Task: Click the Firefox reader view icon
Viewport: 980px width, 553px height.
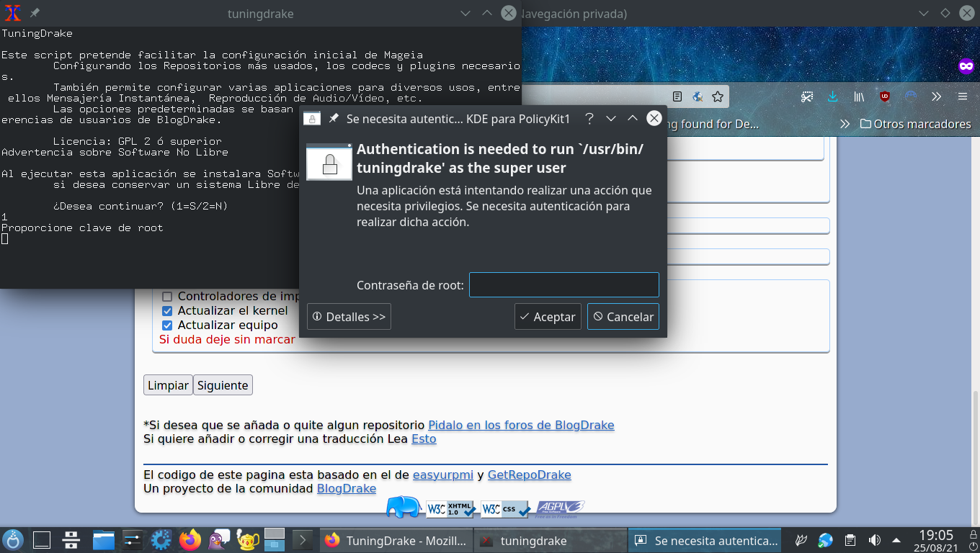Action: click(677, 96)
